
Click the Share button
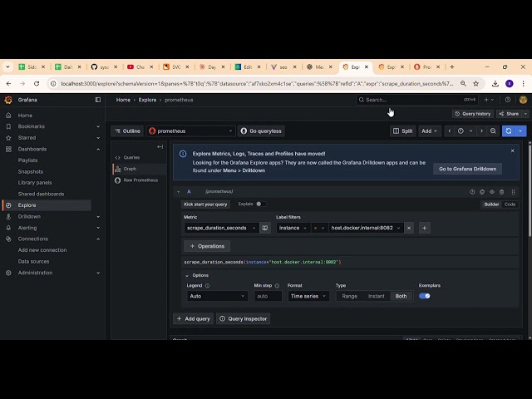click(x=510, y=114)
